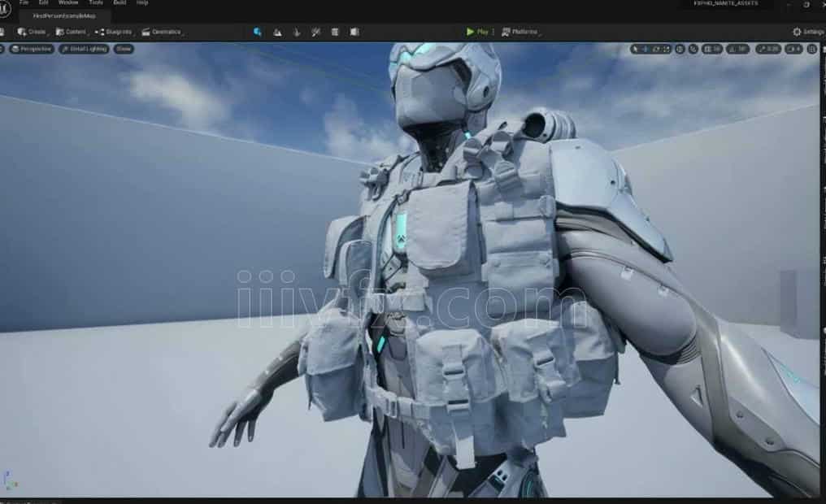This screenshot has height=504, width=826.
Task: Open Mesh Paint mode icon
Action: [315, 32]
